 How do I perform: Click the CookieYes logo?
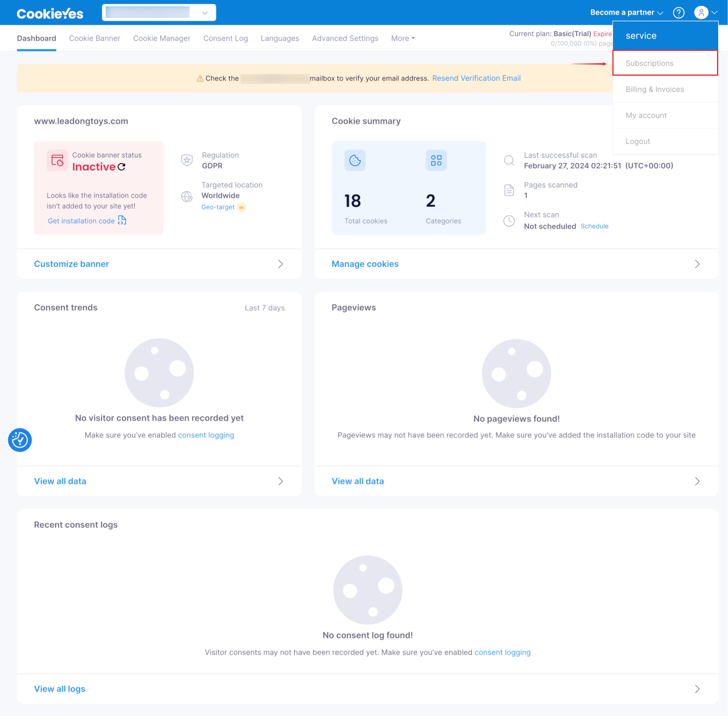coord(50,14)
